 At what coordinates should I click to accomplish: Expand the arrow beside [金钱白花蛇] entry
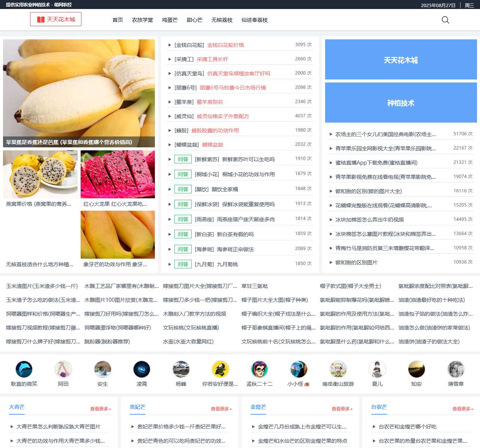point(169,45)
